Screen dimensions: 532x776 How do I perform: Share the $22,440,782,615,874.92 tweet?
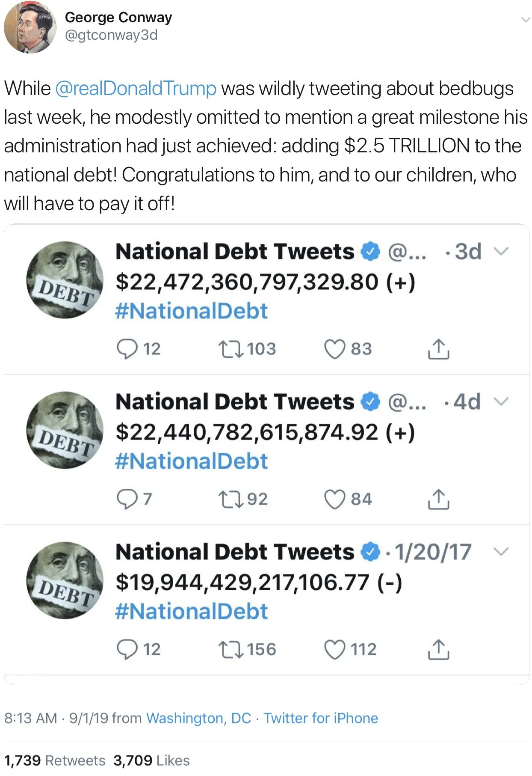438,499
